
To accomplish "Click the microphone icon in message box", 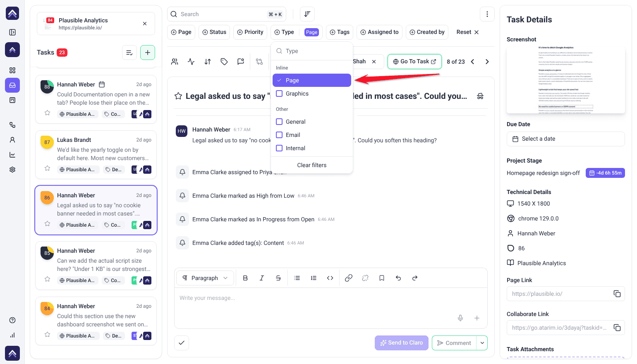I will [x=460, y=318].
